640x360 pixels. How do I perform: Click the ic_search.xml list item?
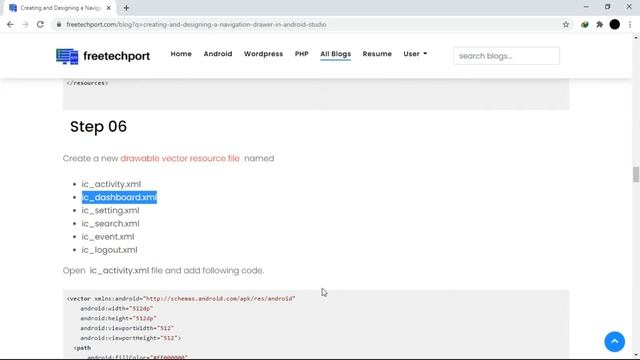pyautogui.click(x=110, y=224)
